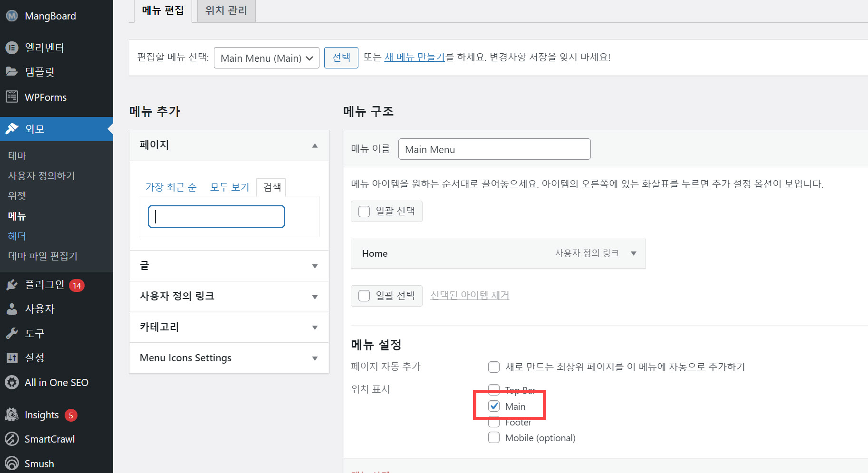Open the Main Menu selection dropdown

[266, 58]
